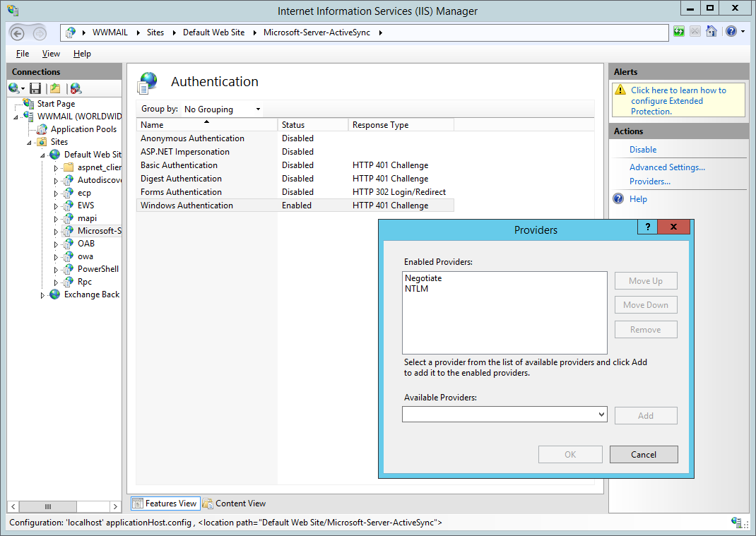This screenshot has height=536, width=756.
Task: Select the Basic Authentication row
Action: click(x=295, y=165)
